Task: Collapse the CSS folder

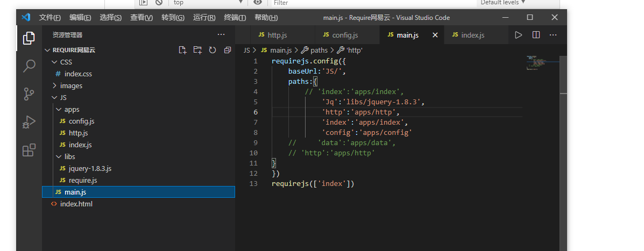Action: click(138, 62)
